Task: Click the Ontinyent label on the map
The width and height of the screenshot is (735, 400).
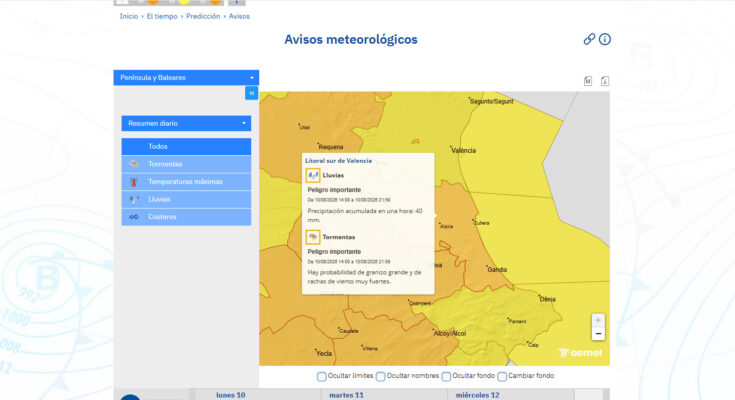Action: (x=420, y=303)
